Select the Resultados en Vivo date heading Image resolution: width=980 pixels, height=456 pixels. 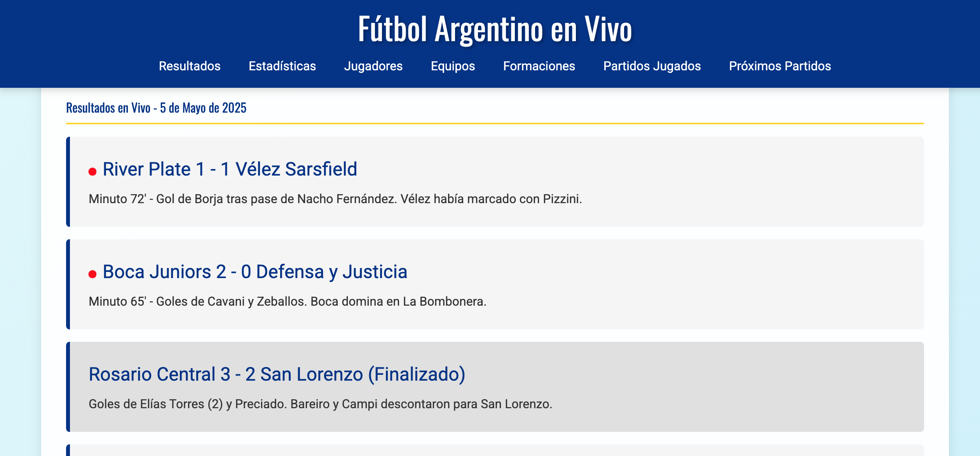pos(156,108)
